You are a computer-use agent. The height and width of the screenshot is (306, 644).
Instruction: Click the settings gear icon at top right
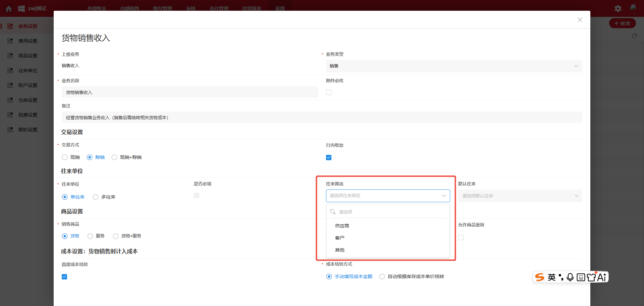coord(618,9)
